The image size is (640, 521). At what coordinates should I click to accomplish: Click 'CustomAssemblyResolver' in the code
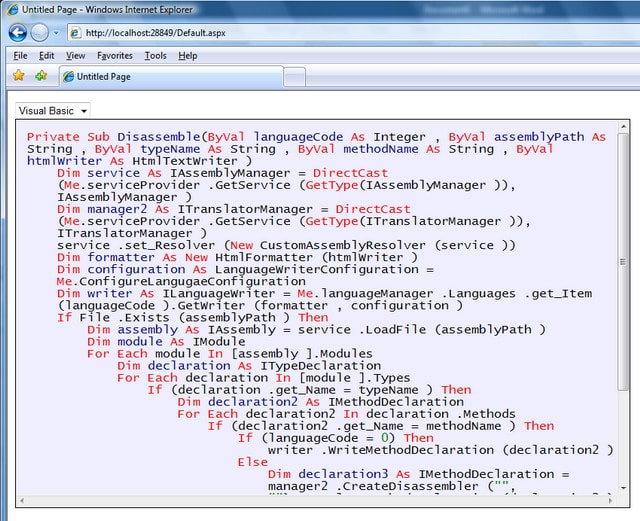click(342, 245)
